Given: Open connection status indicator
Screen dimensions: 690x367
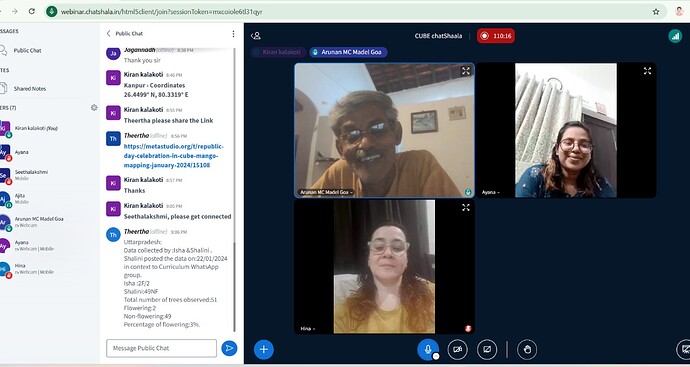Looking at the screenshot, I should click(x=675, y=36).
